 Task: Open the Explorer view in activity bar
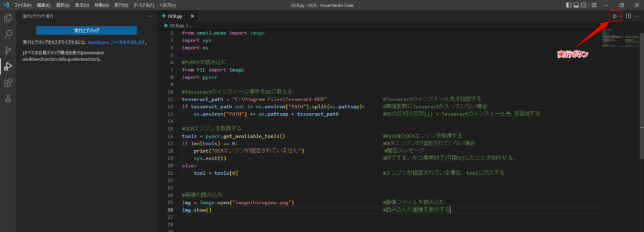(8, 18)
